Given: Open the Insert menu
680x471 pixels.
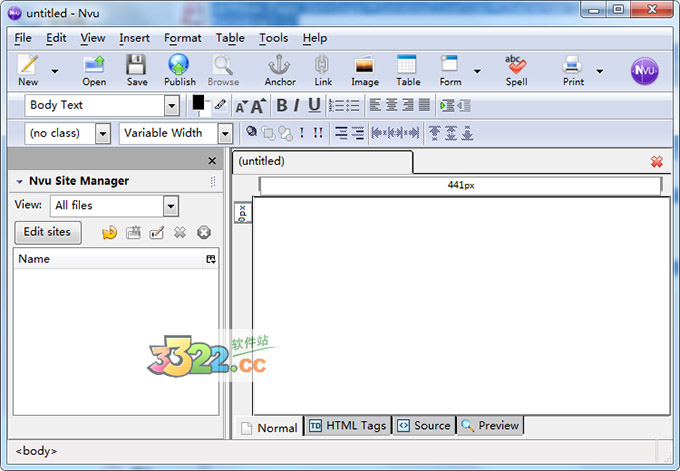Looking at the screenshot, I should (x=134, y=38).
